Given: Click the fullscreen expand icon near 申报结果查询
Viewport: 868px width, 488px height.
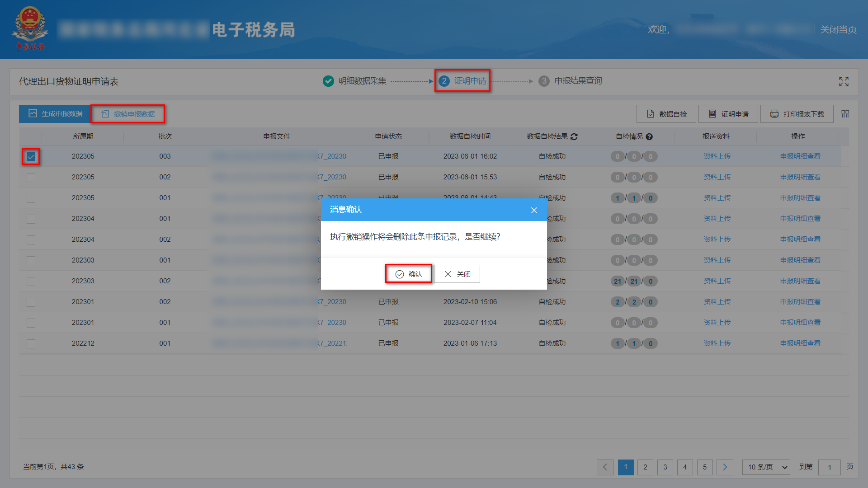Looking at the screenshot, I should [844, 81].
